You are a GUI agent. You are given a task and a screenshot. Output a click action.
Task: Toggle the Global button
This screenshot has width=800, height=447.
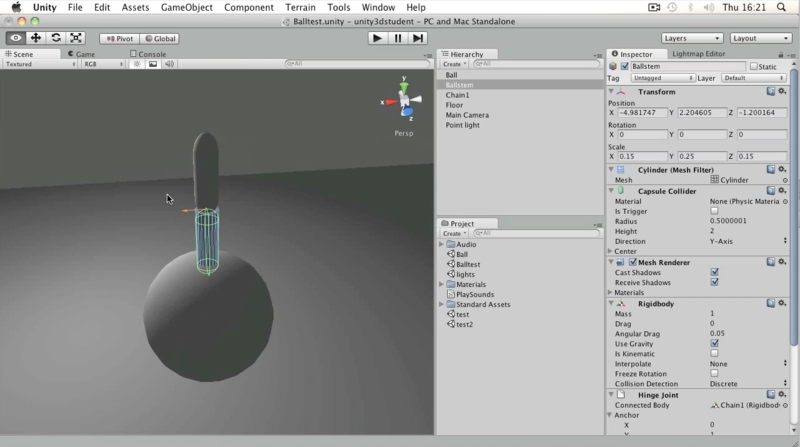pyautogui.click(x=160, y=38)
